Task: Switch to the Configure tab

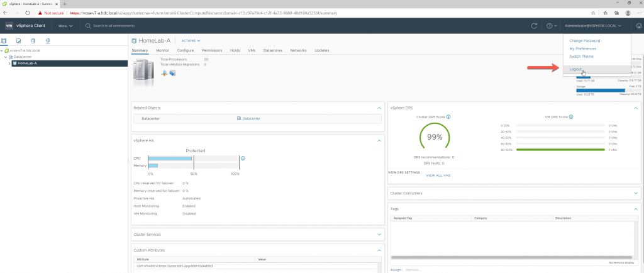Action: click(186, 50)
